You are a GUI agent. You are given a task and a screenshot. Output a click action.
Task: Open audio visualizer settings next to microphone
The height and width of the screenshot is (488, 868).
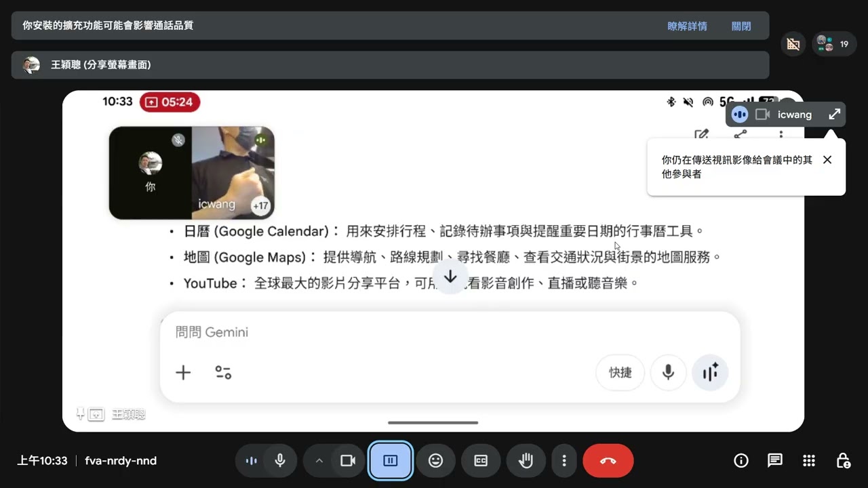[252, 461]
